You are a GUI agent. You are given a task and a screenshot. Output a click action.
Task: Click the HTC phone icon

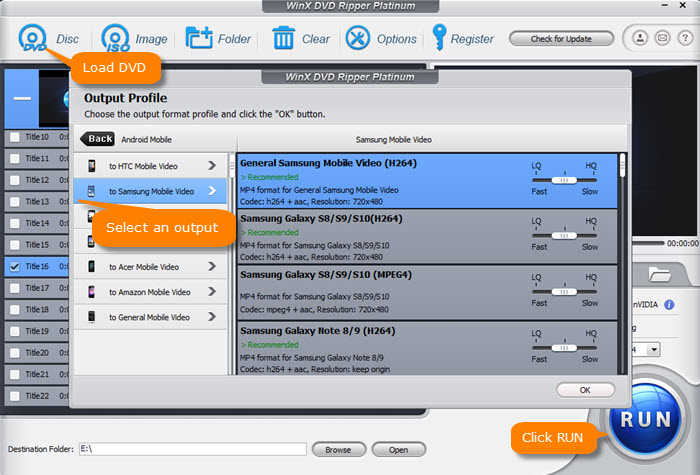(x=92, y=166)
